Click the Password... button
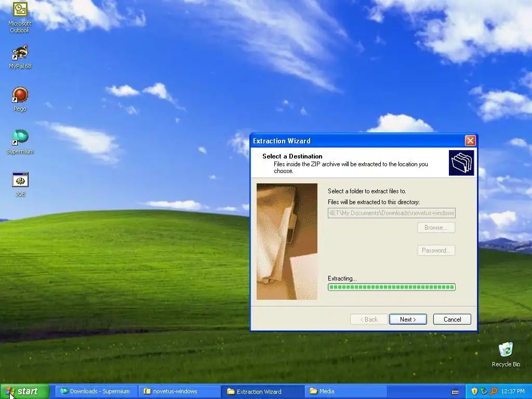Viewport: 532px width, 399px height. click(436, 250)
